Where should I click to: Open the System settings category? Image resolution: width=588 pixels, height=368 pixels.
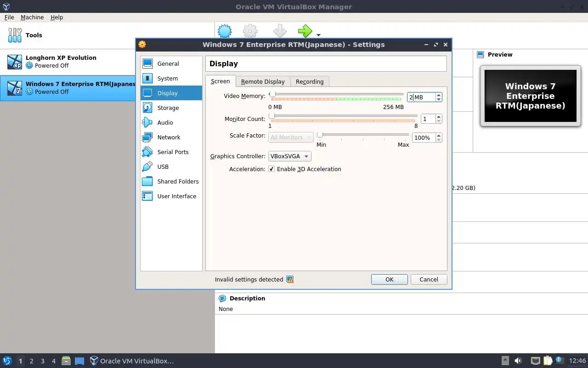[171, 78]
